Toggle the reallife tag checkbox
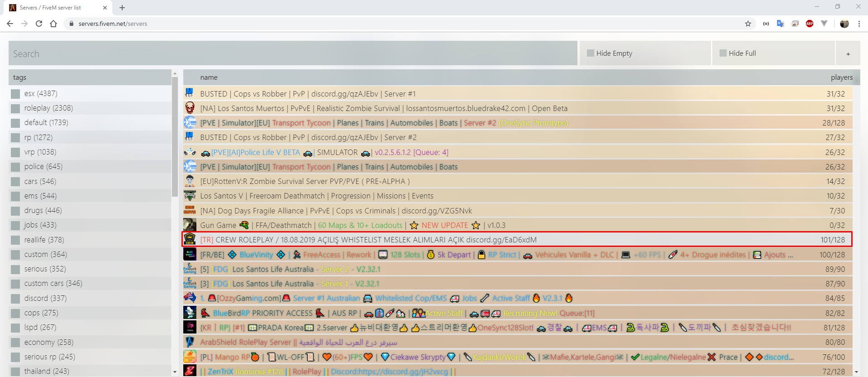Image resolution: width=868 pixels, height=377 pixels. coord(15,240)
